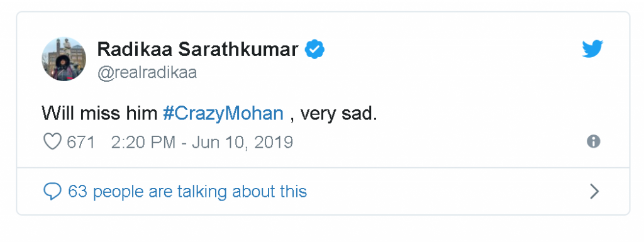644x242 pixels.
Task: Open the tweet info circle icon
Action: pyautogui.click(x=593, y=142)
